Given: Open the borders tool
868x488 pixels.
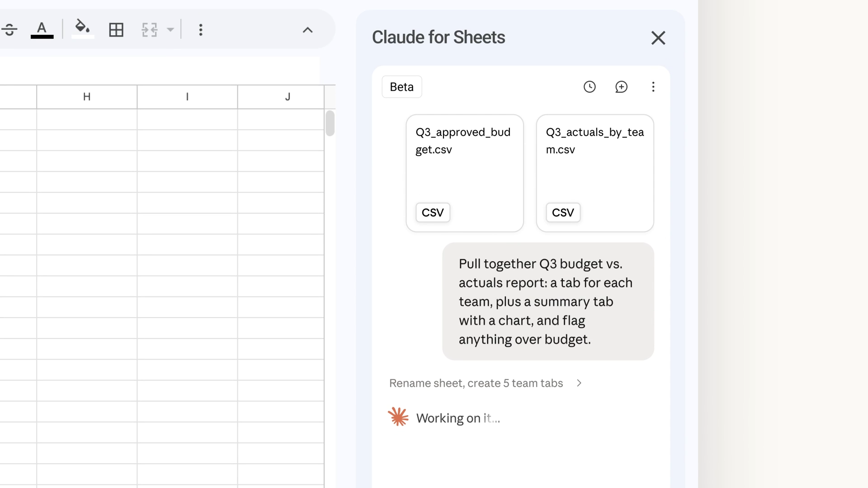Looking at the screenshot, I should pos(116,30).
